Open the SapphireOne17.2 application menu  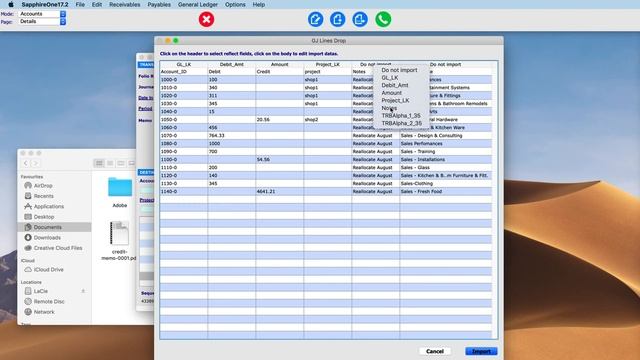tap(45, 4)
